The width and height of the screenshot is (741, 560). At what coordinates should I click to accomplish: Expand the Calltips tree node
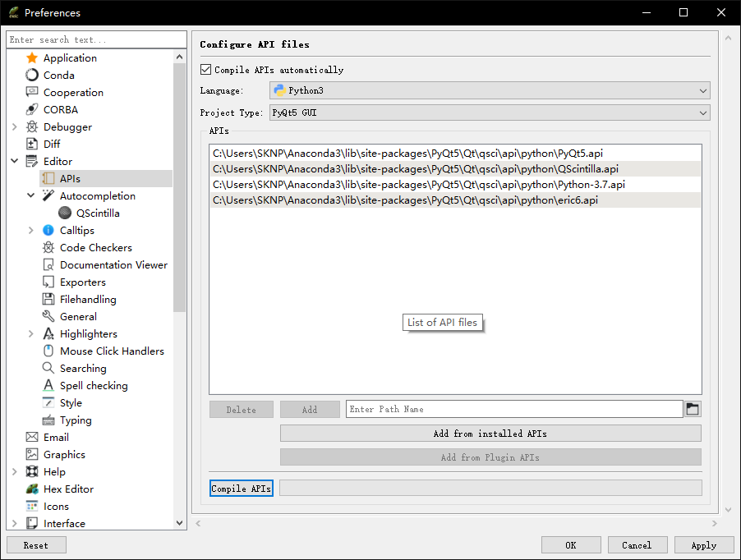pyautogui.click(x=30, y=231)
